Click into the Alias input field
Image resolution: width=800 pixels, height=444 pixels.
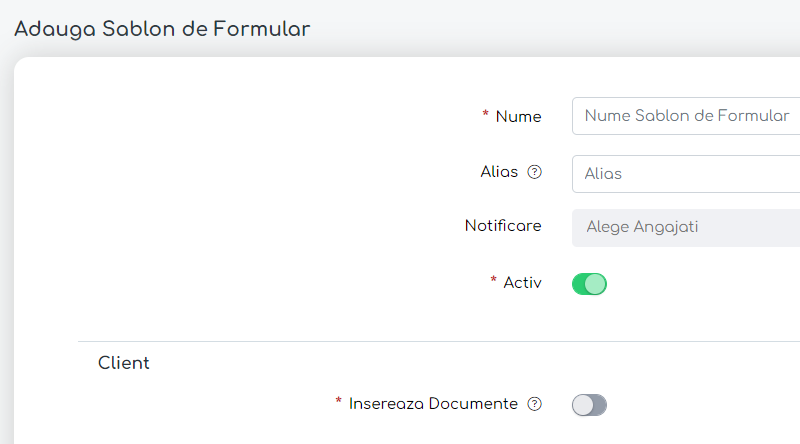pos(686,174)
